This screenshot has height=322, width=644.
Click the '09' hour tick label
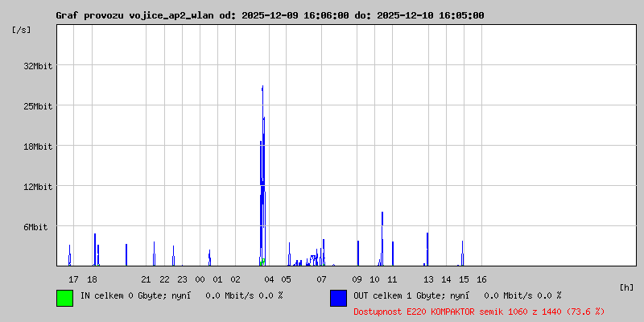(357, 279)
